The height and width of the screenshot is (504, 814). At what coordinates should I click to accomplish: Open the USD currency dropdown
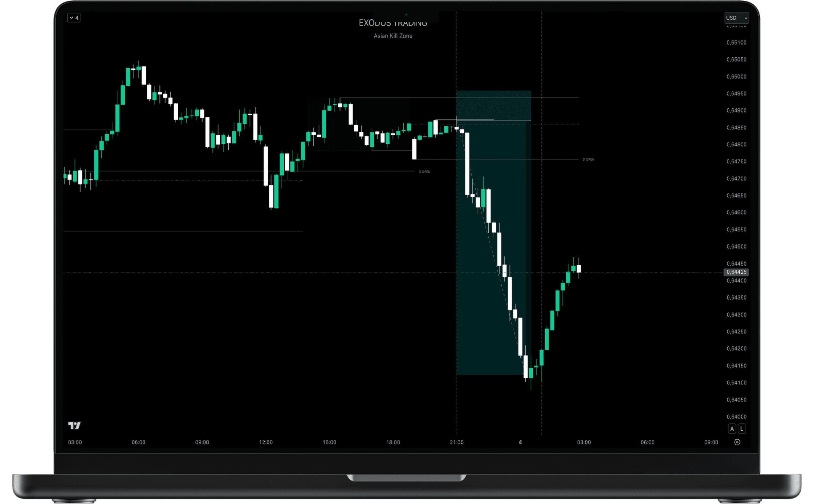(736, 18)
